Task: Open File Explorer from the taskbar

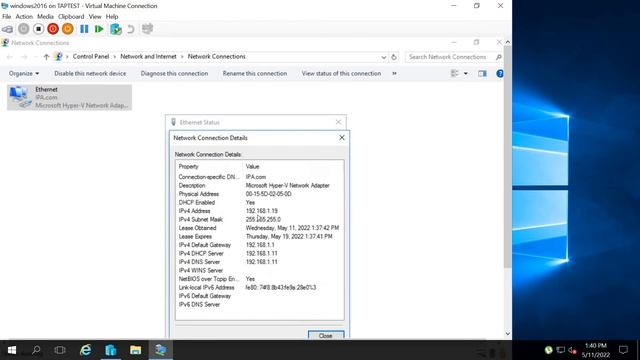Action: click(x=136, y=350)
